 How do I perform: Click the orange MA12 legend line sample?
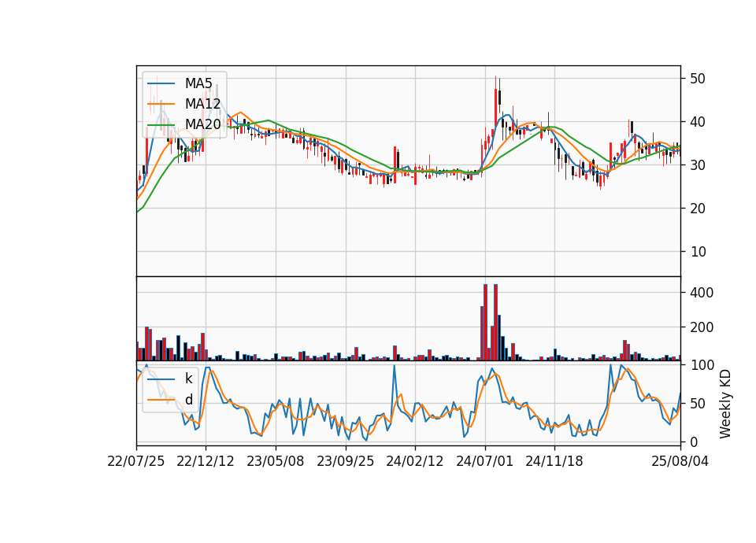pyautogui.click(x=161, y=104)
